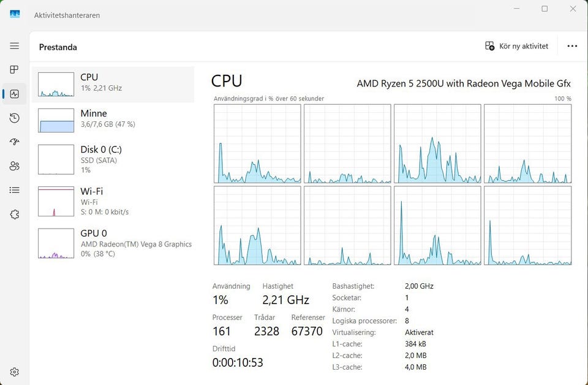The image size is (588, 385).
Task: Click the bottom-right logical processor graph
Action: 527,226
